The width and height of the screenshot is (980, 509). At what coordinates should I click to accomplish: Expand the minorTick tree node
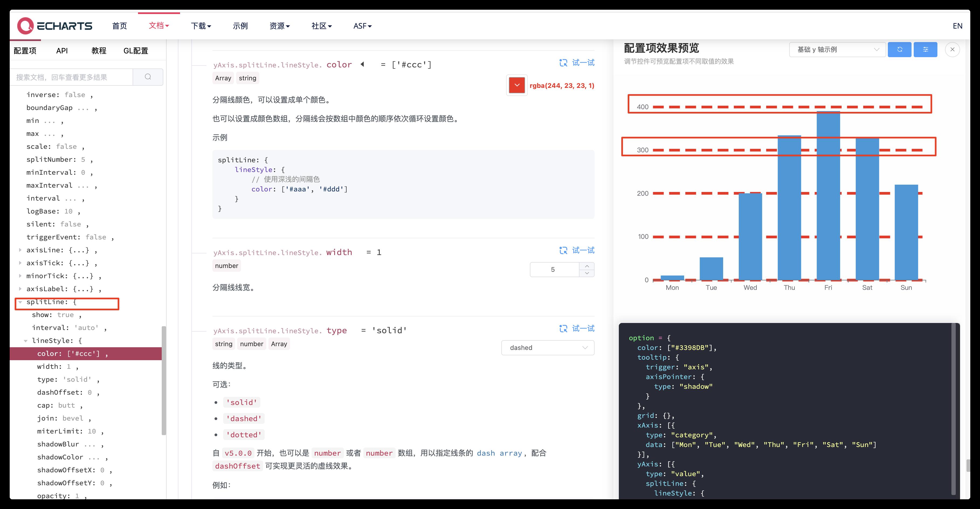(20, 276)
